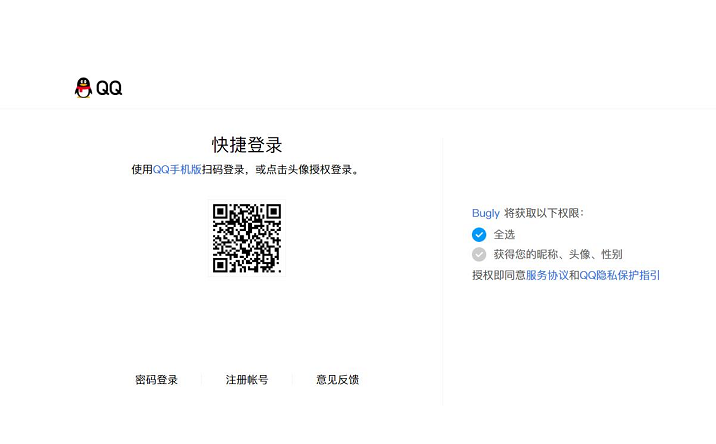Open the Bugly app link

(486, 213)
